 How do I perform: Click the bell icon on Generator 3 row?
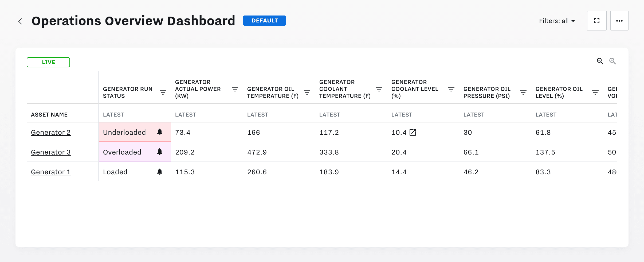(160, 152)
